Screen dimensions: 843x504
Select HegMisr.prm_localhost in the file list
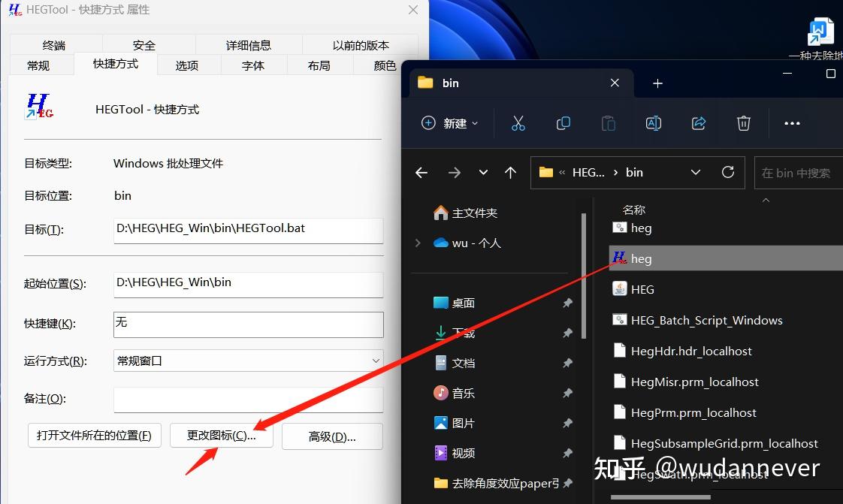695,382
